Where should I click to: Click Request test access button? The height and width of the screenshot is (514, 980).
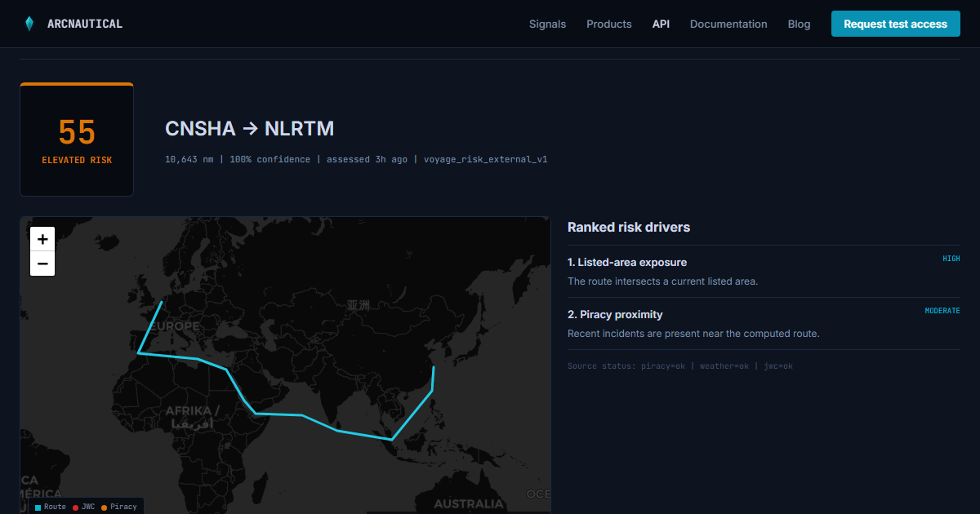tap(895, 24)
